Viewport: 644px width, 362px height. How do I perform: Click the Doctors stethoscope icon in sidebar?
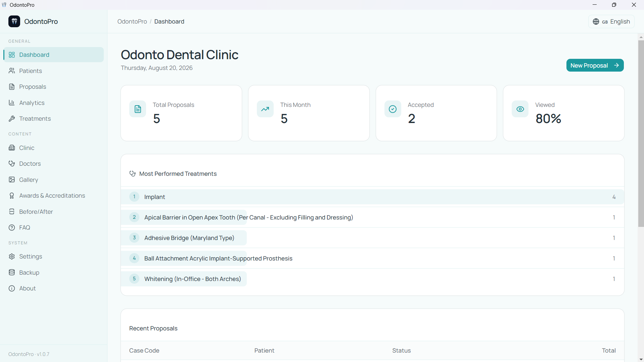pos(12,164)
